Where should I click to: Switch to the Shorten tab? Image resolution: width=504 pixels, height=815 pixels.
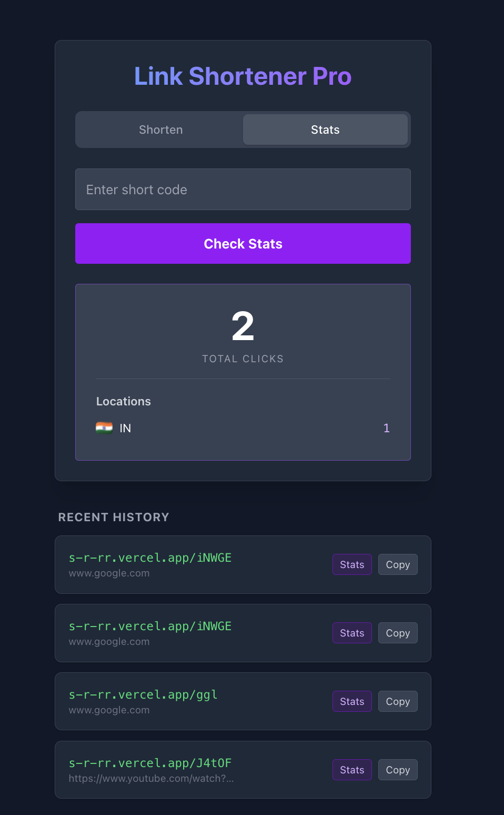coord(160,130)
